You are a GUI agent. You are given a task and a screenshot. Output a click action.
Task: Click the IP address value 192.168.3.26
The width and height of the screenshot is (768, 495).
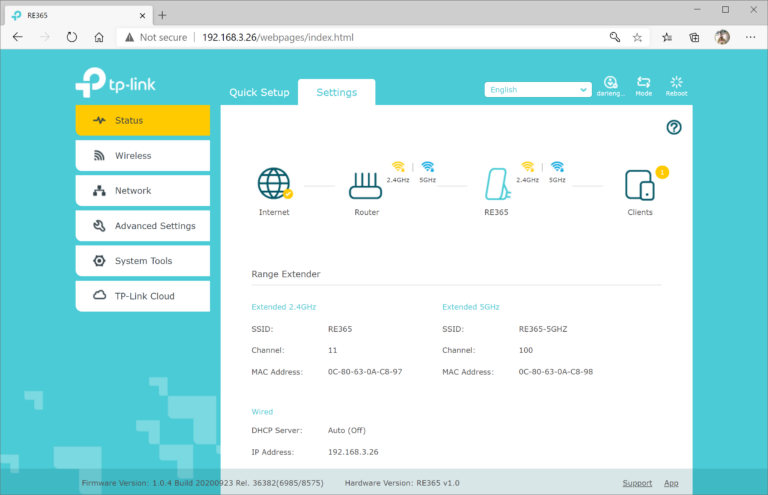click(x=353, y=452)
